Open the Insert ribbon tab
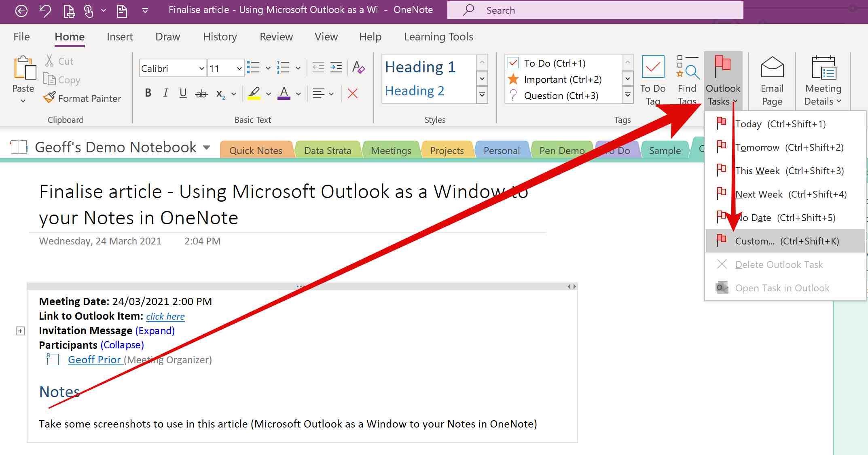Image resolution: width=868 pixels, height=455 pixels. click(x=120, y=37)
